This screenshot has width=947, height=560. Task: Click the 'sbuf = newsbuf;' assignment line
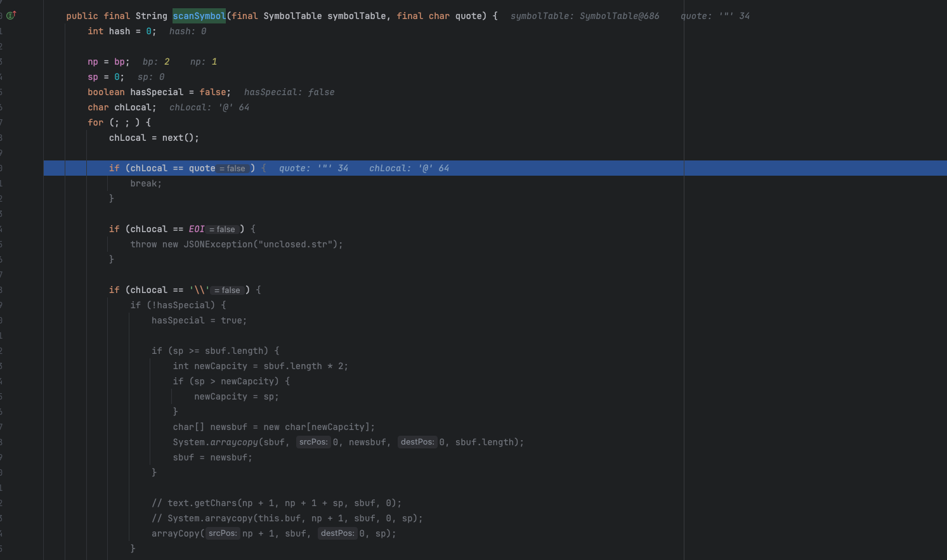click(212, 457)
